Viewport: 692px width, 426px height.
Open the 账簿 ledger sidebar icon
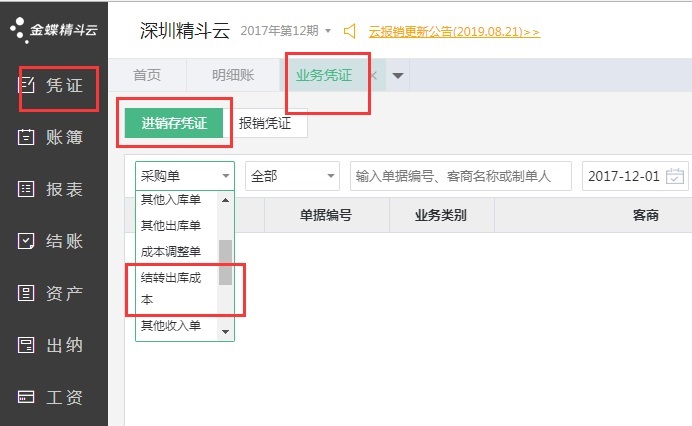[26, 137]
